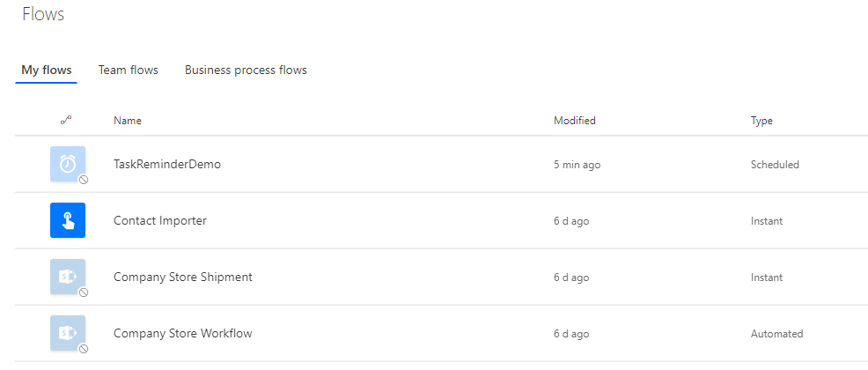Image resolution: width=868 pixels, height=370 pixels.
Task: Open the Company Store Workflow flow
Action: click(183, 334)
